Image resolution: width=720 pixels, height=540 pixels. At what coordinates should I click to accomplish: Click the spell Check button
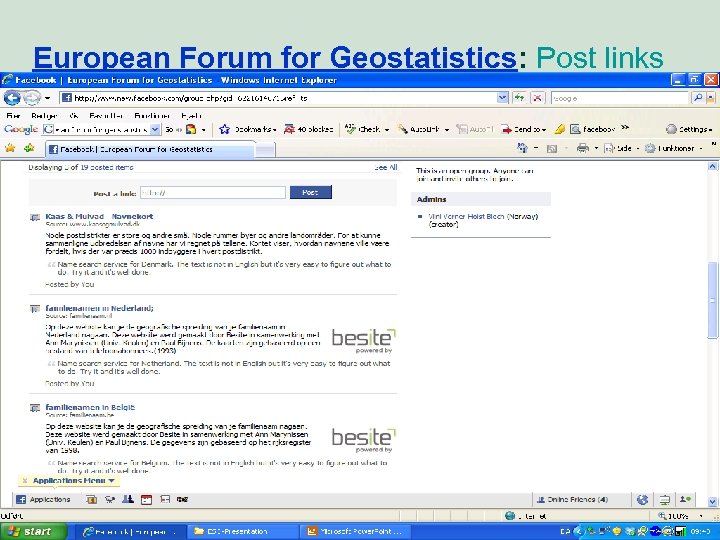[x=363, y=129]
